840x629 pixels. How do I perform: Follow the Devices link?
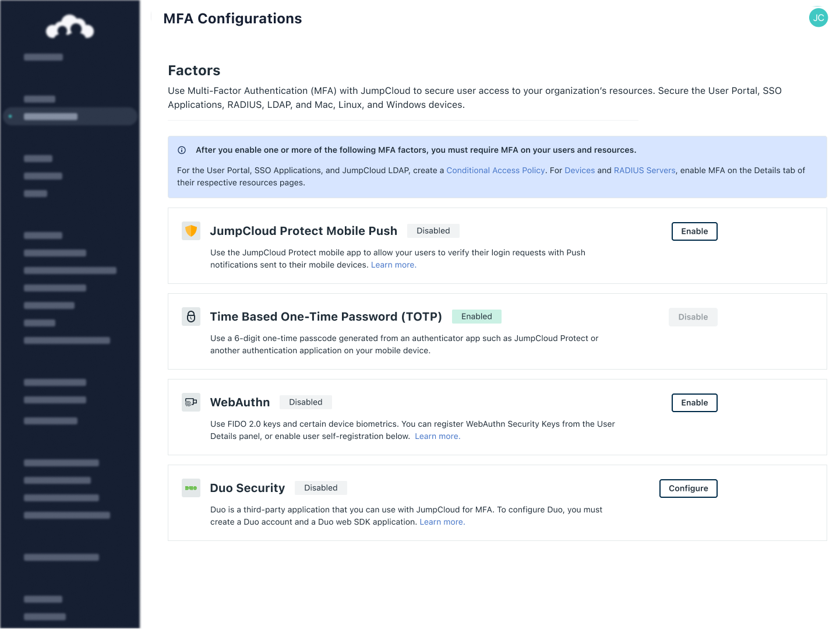(x=580, y=170)
